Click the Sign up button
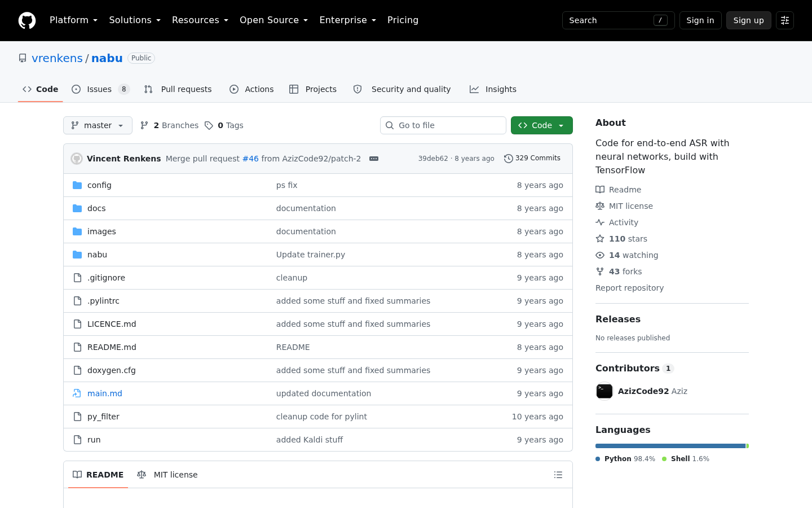The height and width of the screenshot is (508, 812). click(x=749, y=20)
